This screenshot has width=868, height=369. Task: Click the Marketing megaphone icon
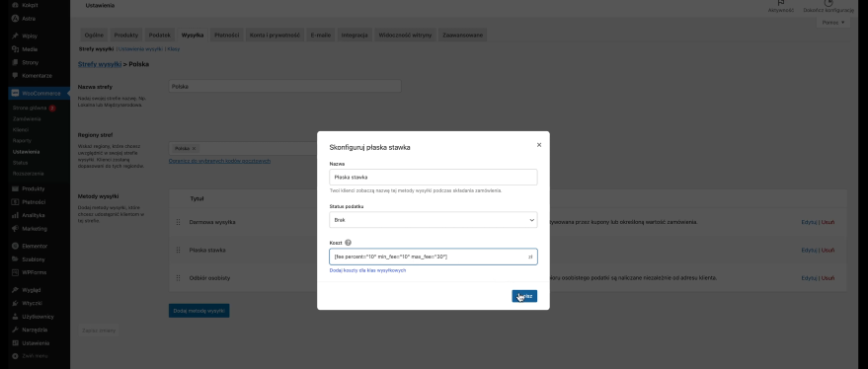(16, 229)
